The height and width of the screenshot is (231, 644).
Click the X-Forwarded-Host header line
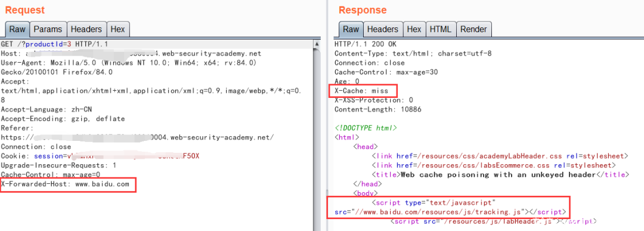click(66, 184)
